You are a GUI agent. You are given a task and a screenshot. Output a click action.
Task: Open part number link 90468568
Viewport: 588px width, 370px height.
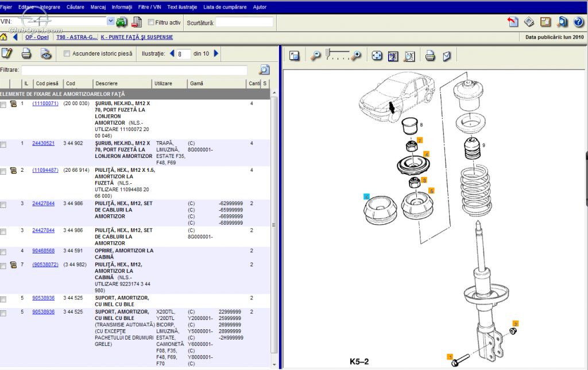pyautogui.click(x=43, y=250)
